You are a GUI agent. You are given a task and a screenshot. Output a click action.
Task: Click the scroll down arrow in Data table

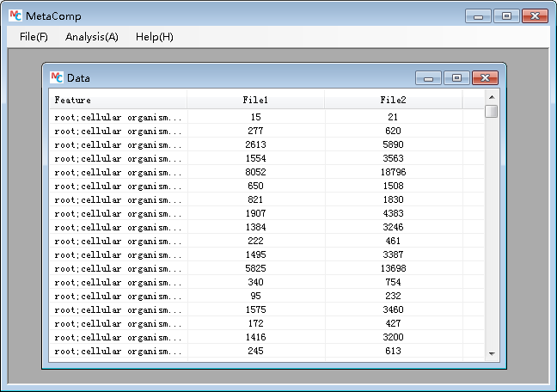click(x=491, y=353)
